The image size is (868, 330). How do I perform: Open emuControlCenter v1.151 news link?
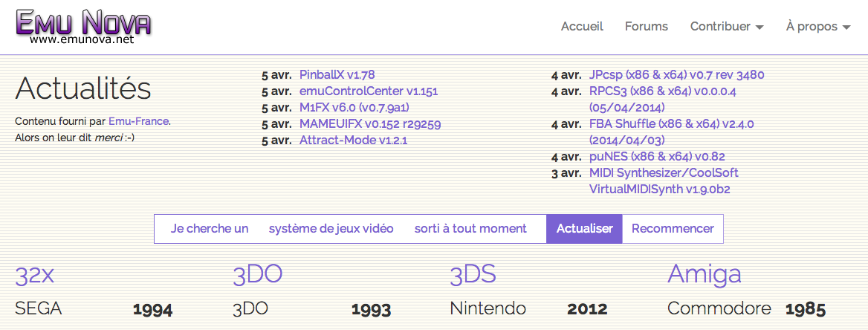coord(369,91)
